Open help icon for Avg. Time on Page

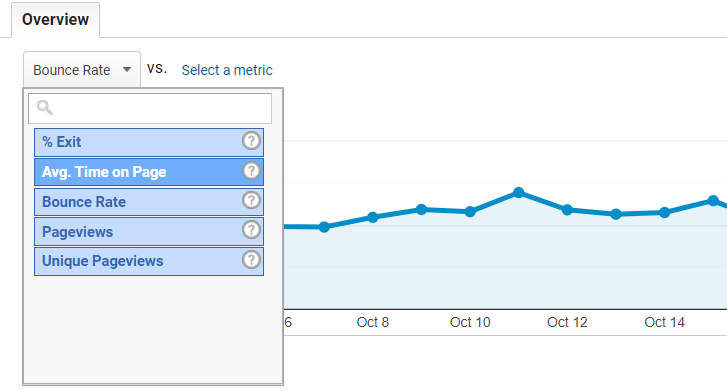click(251, 171)
